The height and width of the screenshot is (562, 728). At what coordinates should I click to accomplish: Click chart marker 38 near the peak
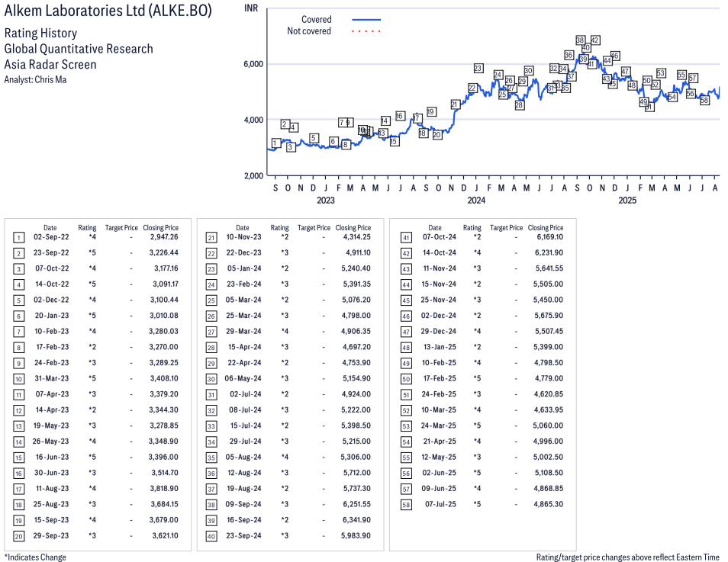580,40
